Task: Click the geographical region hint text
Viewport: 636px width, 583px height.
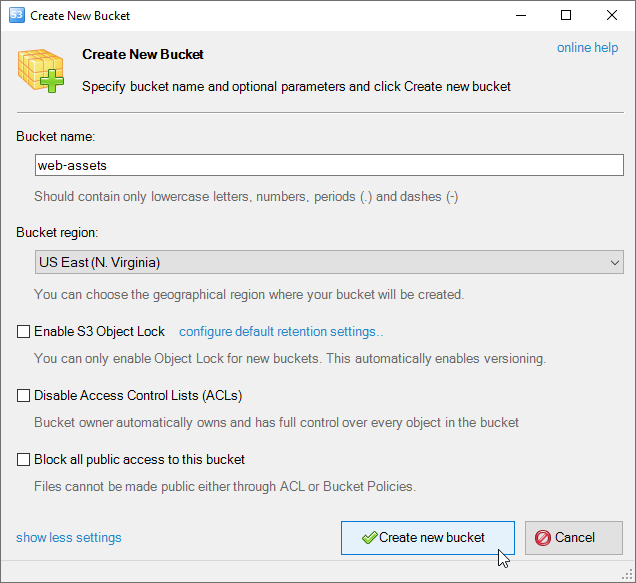Action: 249,294
